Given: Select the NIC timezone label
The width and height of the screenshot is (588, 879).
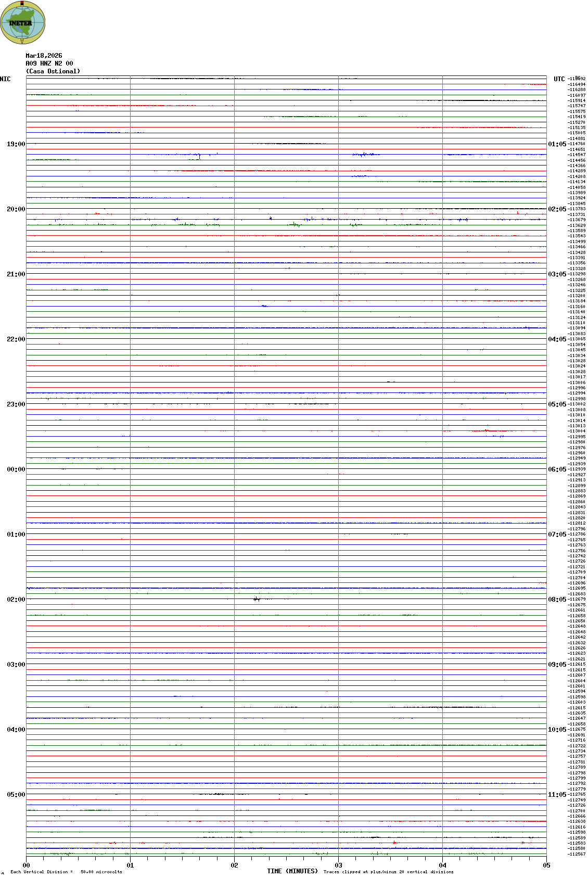Looking at the screenshot, I should [5, 79].
